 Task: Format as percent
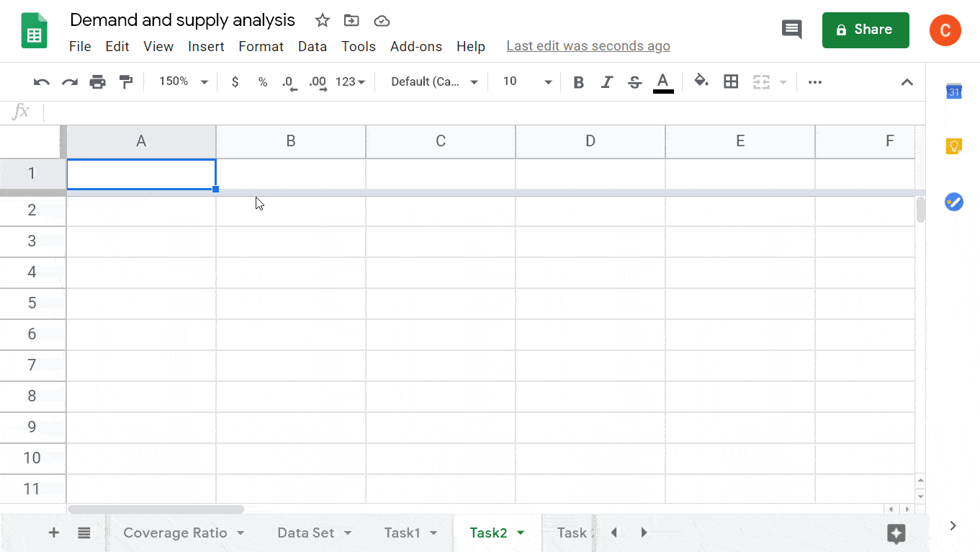coord(263,82)
